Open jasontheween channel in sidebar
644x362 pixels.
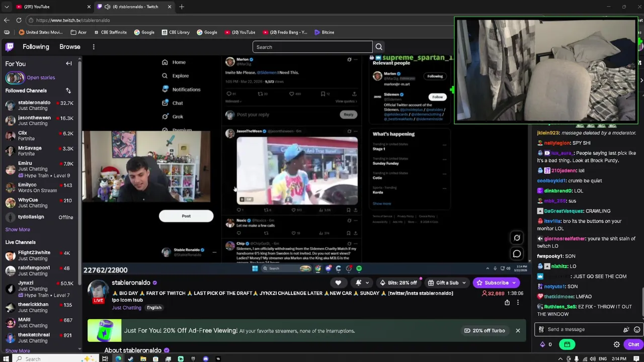point(39,120)
